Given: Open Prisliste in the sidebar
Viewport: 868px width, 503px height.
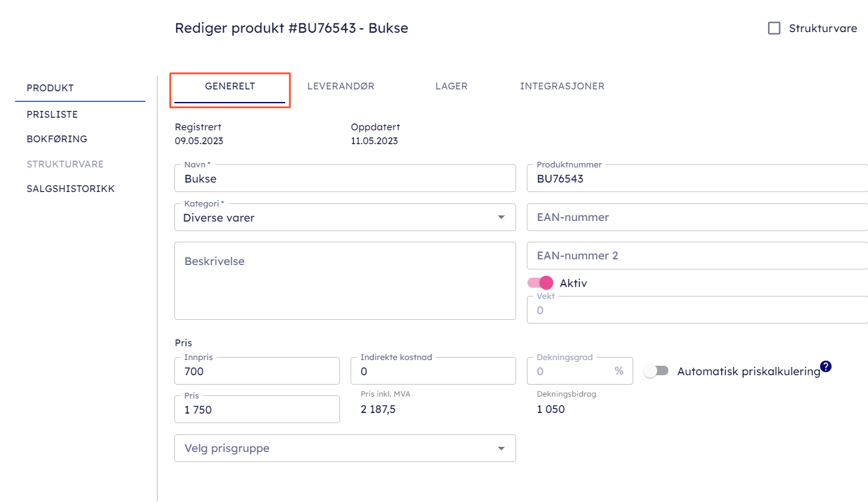Looking at the screenshot, I should pos(52,115).
